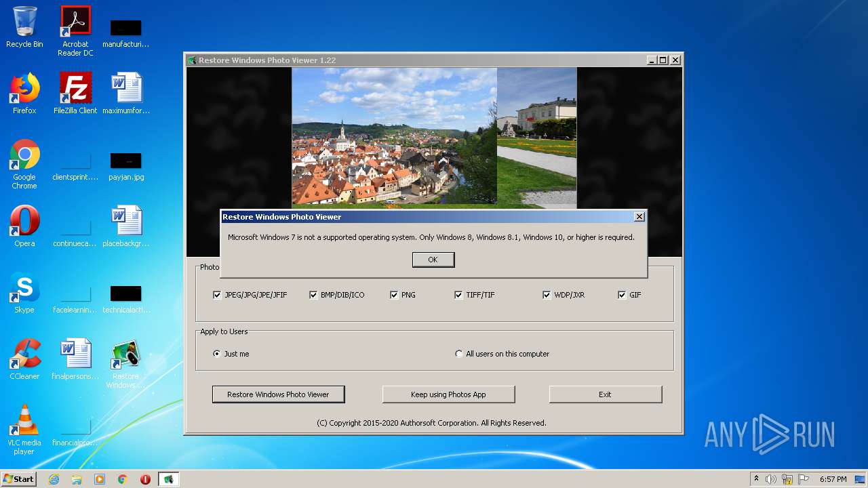Select the financialpro... desktop file
868x488 pixels.
(75, 433)
